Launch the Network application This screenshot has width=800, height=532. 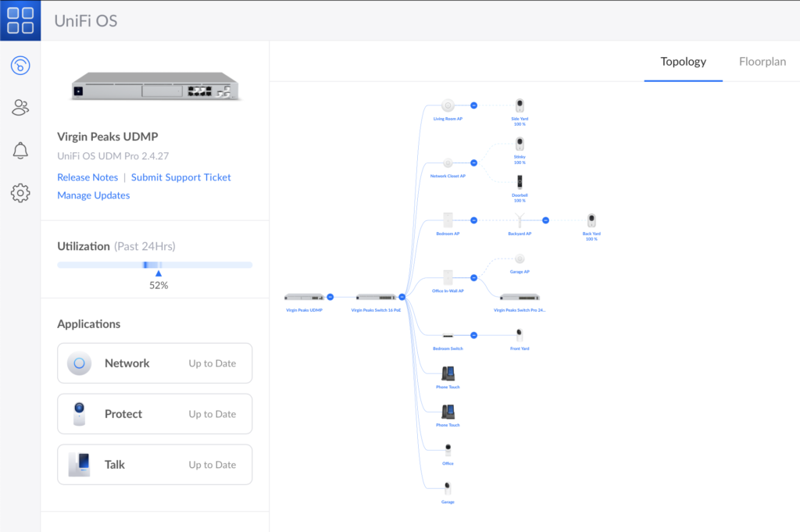[x=155, y=363]
